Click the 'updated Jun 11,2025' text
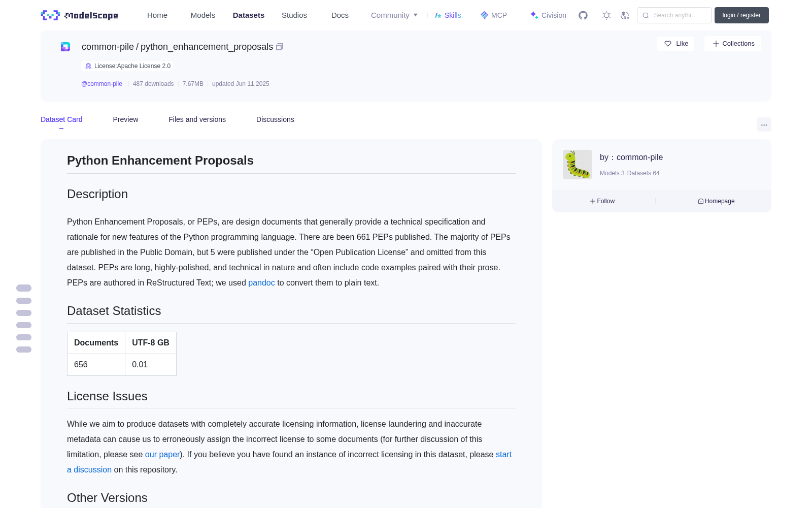Viewport: 812px width, 508px height. coord(241,84)
